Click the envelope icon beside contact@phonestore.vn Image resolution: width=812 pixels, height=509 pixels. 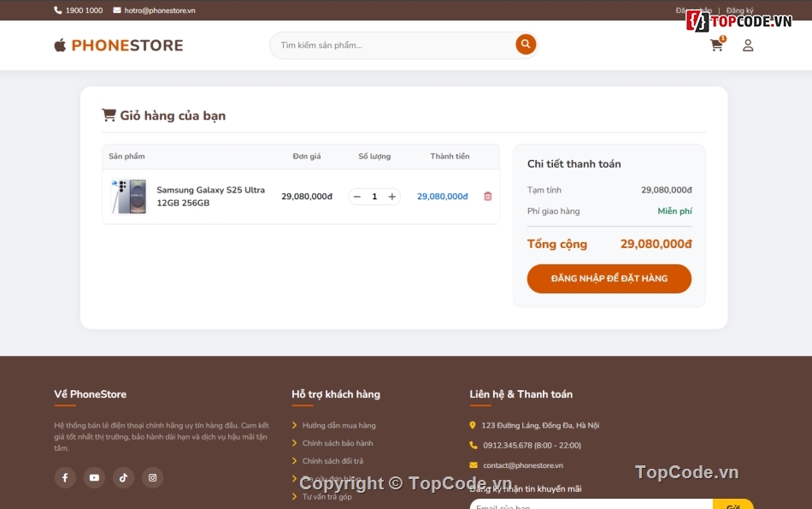coord(473,465)
